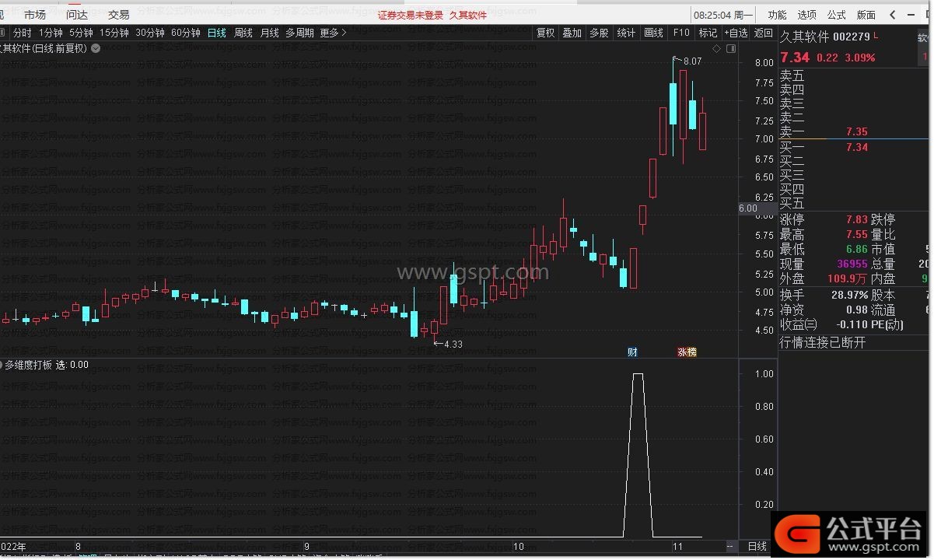Switch to 30分钟 chart period
Screen dimensions: 934x560
[149, 33]
